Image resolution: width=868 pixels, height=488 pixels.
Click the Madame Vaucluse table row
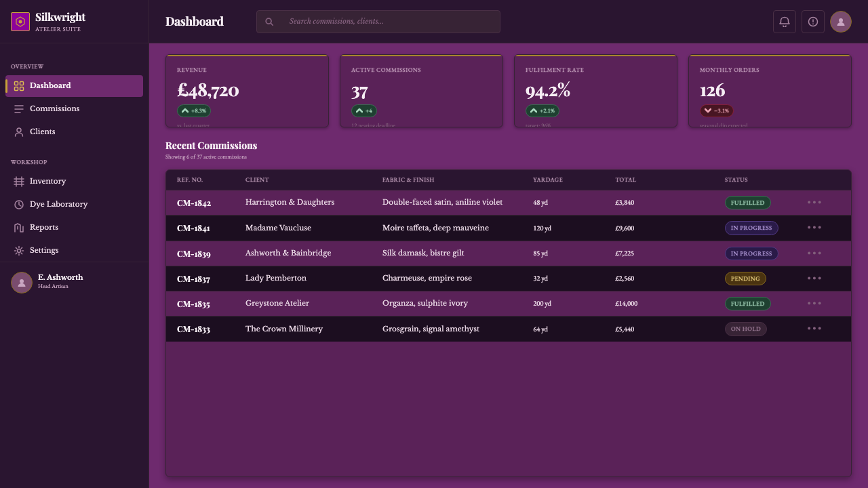(x=509, y=228)
